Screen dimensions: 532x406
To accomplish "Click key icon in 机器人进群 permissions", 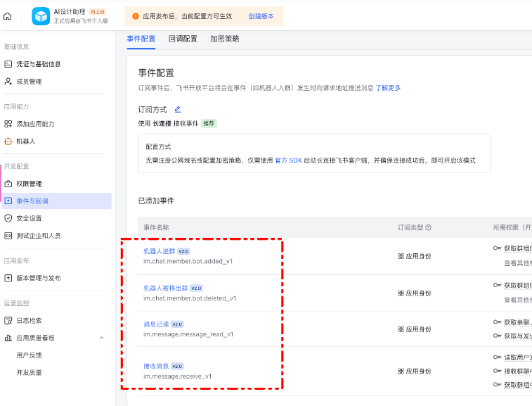I will (x=497, y=248).
